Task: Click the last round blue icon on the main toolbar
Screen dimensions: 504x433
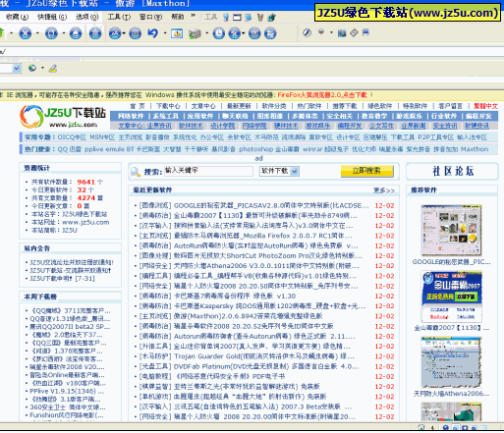Action: pyautogui.click(x=270, y=33)
